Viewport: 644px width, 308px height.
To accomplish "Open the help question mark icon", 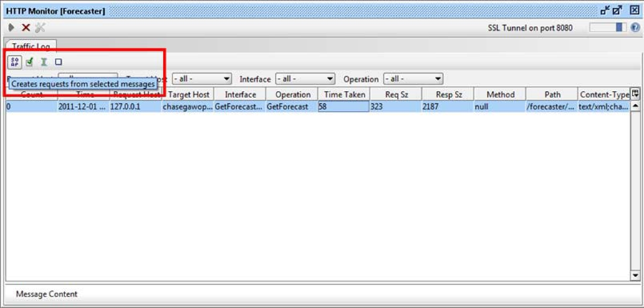I will click(x=635, y=27).
